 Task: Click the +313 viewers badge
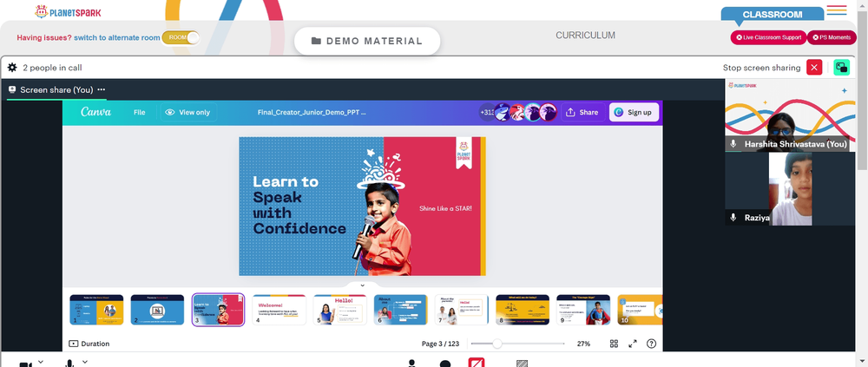[x=487, y=112]
